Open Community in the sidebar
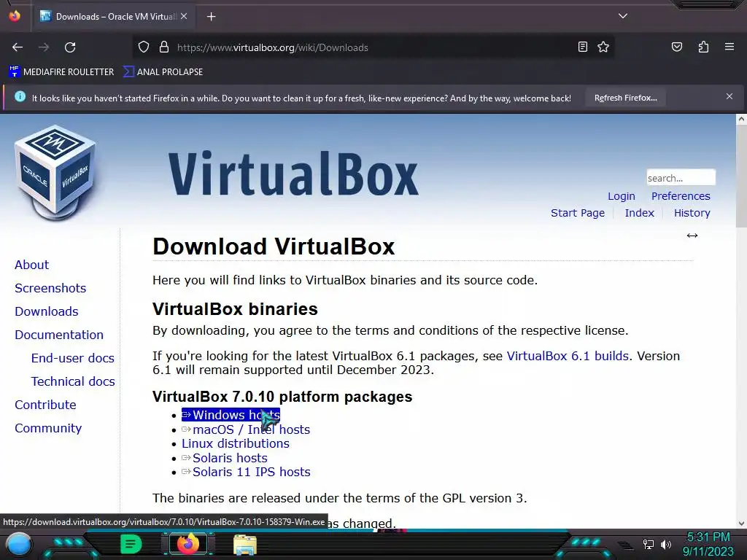Viewport: 747px width, 560px height. 48,428
